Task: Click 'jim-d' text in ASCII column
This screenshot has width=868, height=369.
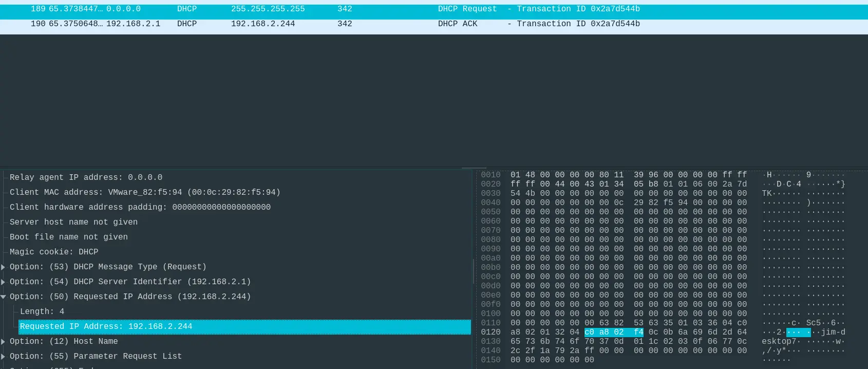Action: 833,332
